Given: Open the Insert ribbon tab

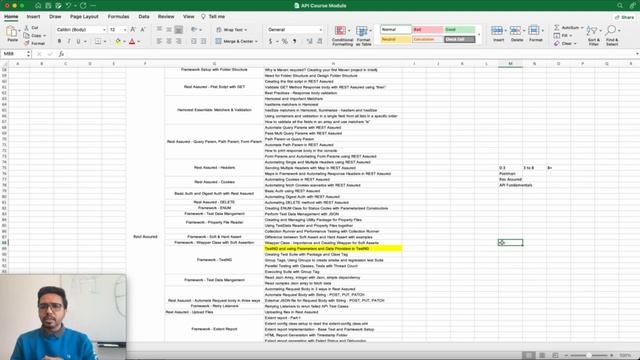Looking at the screenshot, I should (33, 17).
